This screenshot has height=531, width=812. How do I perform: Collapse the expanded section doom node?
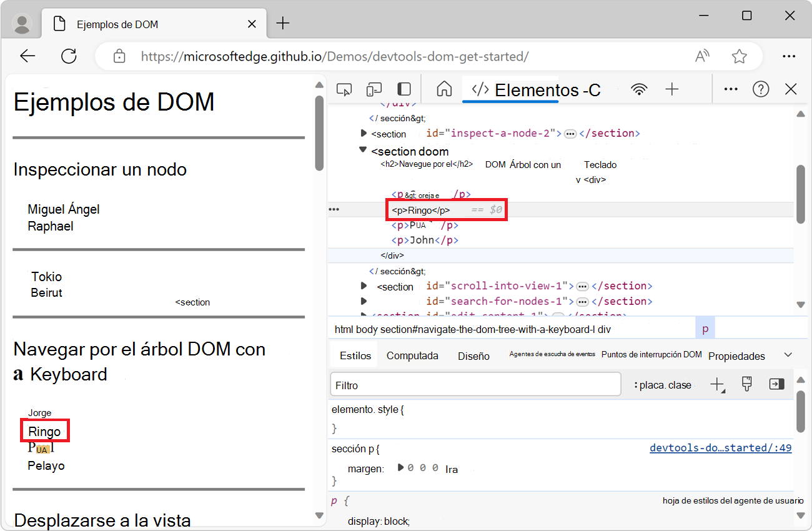coord(363,150)
